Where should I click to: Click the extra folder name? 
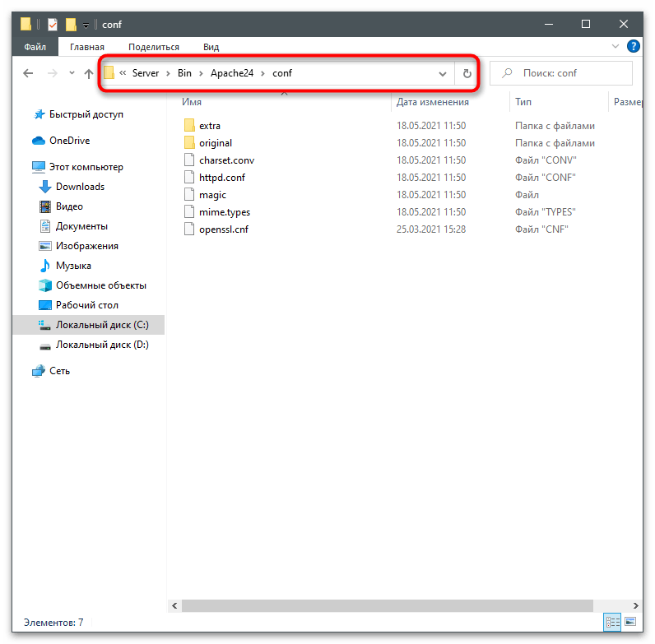tap(209, 126)
